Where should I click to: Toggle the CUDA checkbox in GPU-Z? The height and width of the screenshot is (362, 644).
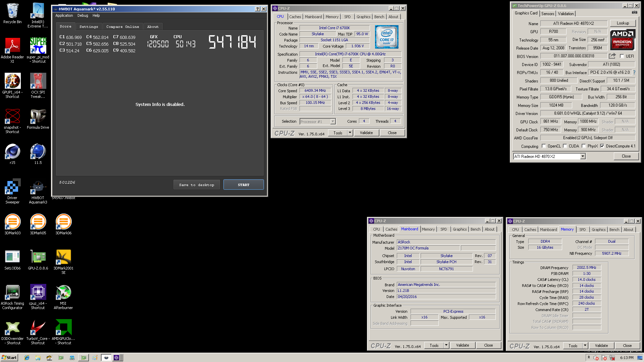pos(565,146)
